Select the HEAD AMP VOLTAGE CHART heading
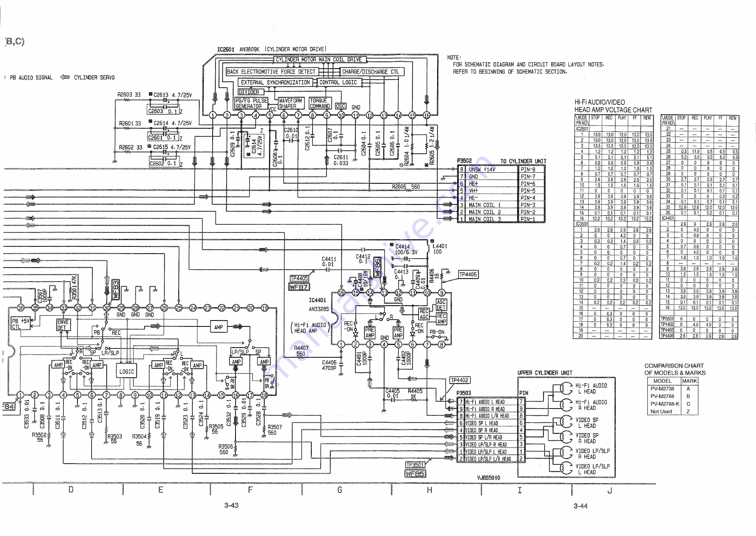Screen dimensions: 756x536 [613, 110]
